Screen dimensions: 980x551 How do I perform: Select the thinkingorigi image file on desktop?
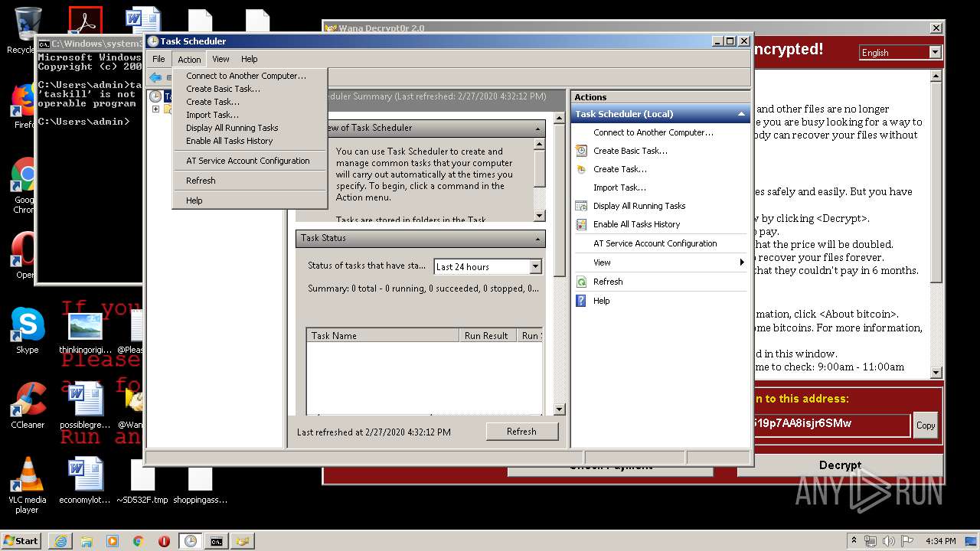85,332
